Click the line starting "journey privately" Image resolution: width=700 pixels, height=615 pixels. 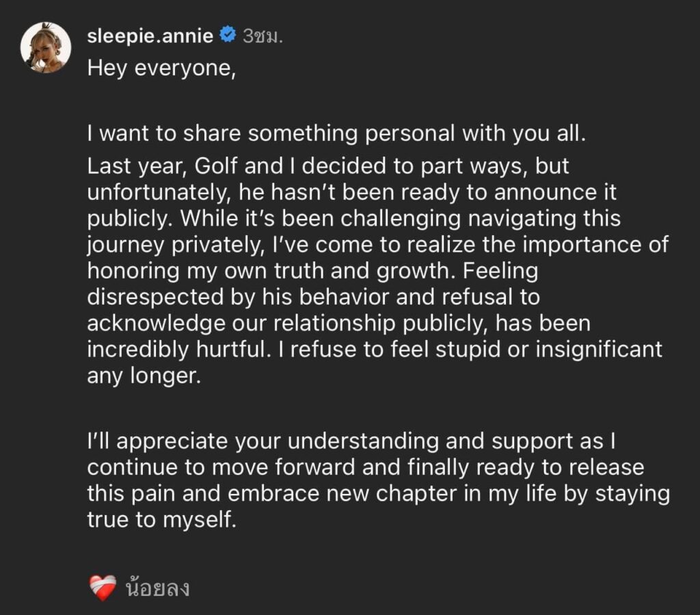coord(377,245)
